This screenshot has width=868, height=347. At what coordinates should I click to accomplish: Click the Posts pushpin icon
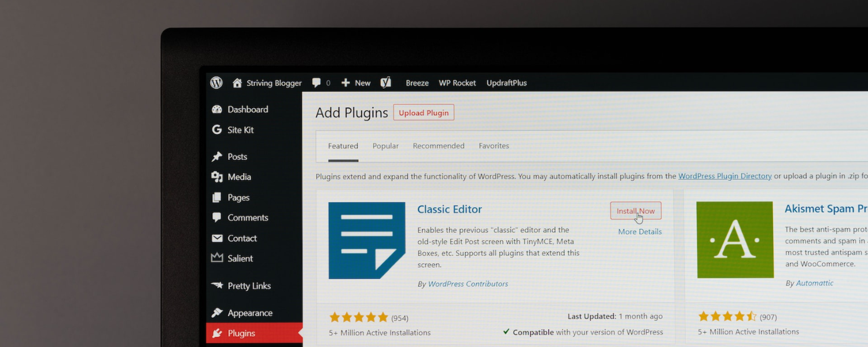(217, 157)
